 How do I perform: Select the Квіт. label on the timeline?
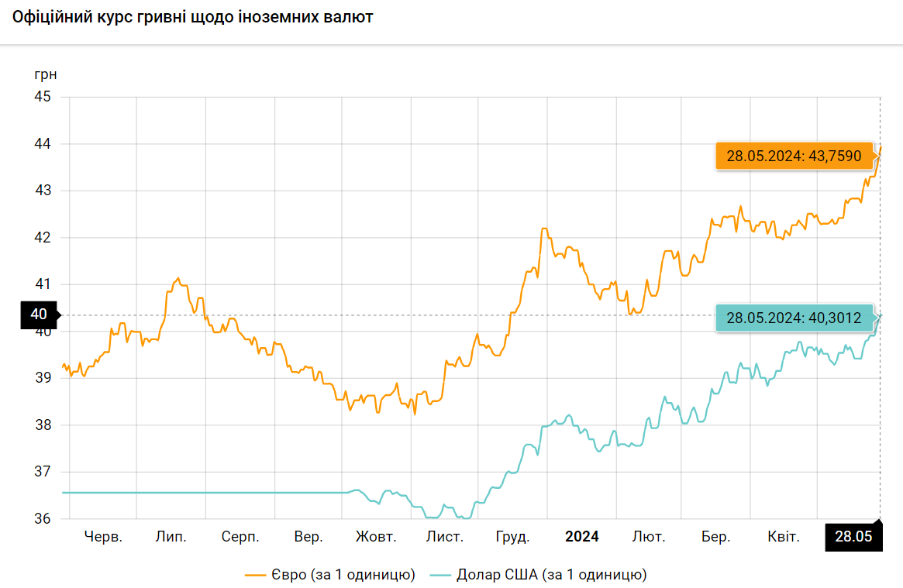pyautogui.click(x=783, y=537)
